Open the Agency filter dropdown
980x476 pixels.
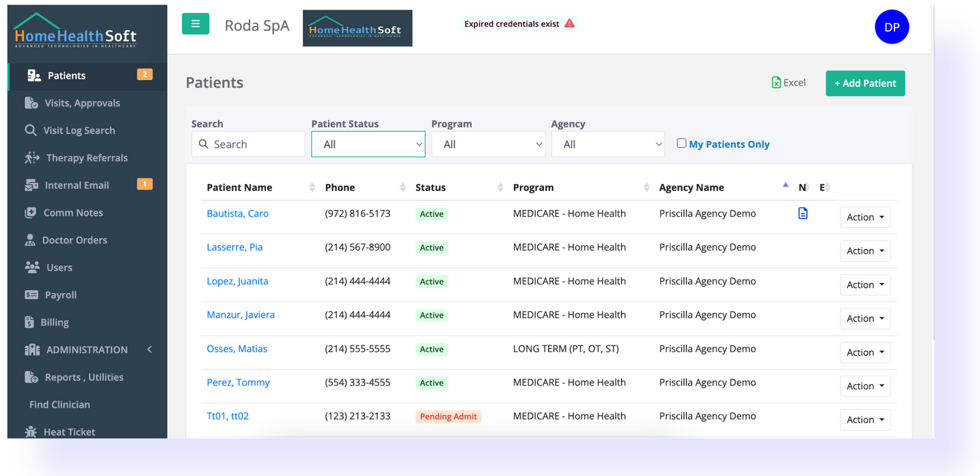click(608, 144)
